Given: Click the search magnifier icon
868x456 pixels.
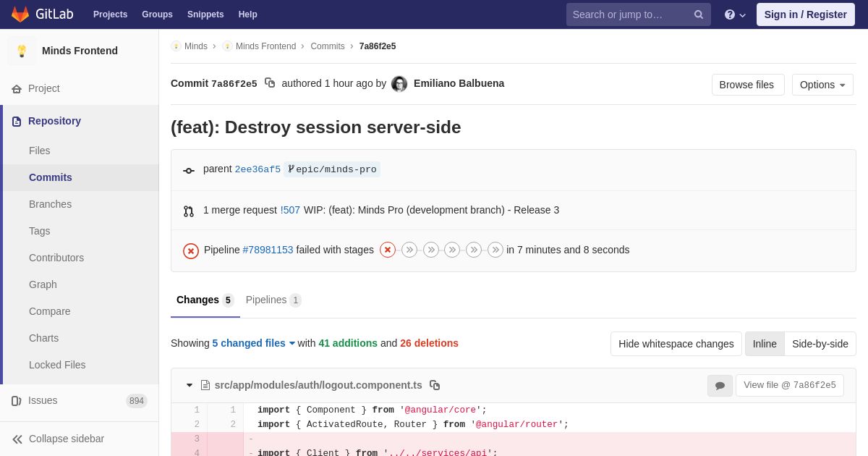Looking at the screenshot, I should tap(699, 14).
